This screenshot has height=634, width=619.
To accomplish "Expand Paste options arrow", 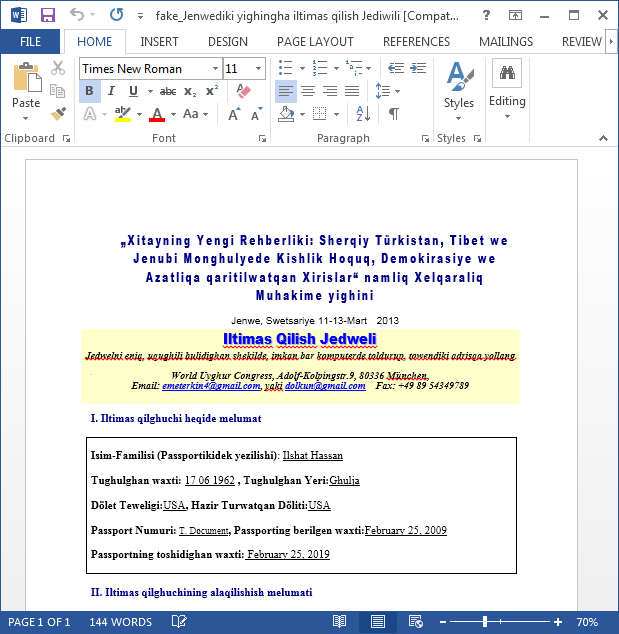I will (x=25, y=118).
